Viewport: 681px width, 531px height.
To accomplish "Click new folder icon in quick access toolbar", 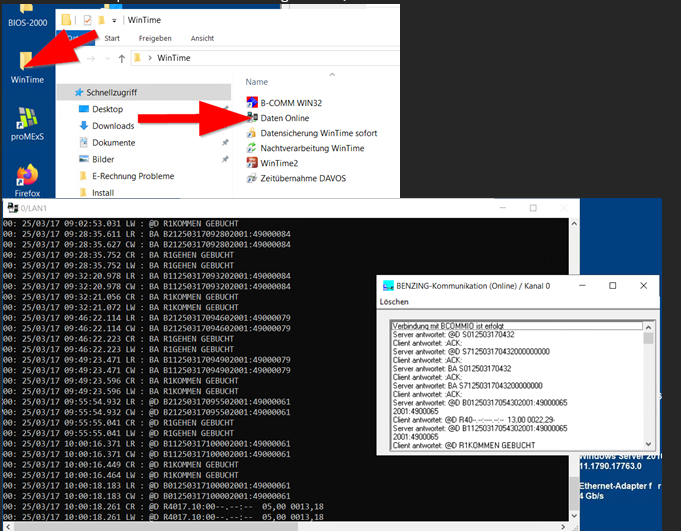I will click(102, 20).
